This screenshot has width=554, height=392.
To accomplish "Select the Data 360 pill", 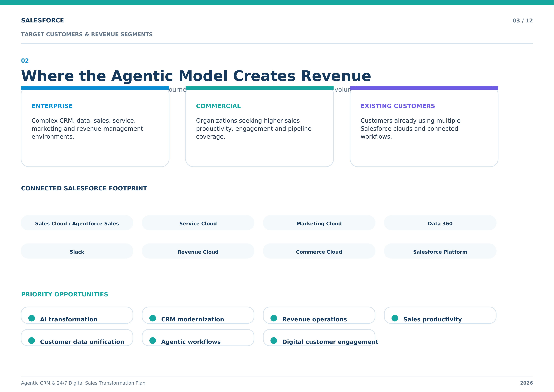I will point(440,223).
